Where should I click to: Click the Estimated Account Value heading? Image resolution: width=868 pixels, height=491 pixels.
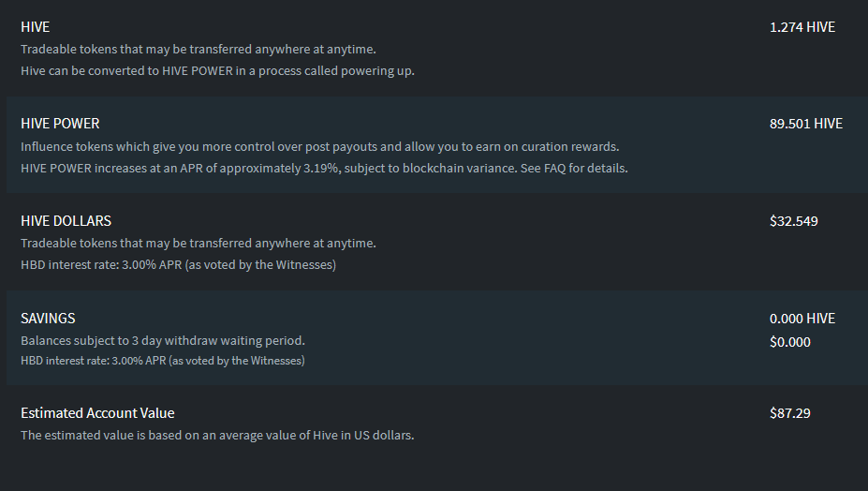tap(97, 413)
